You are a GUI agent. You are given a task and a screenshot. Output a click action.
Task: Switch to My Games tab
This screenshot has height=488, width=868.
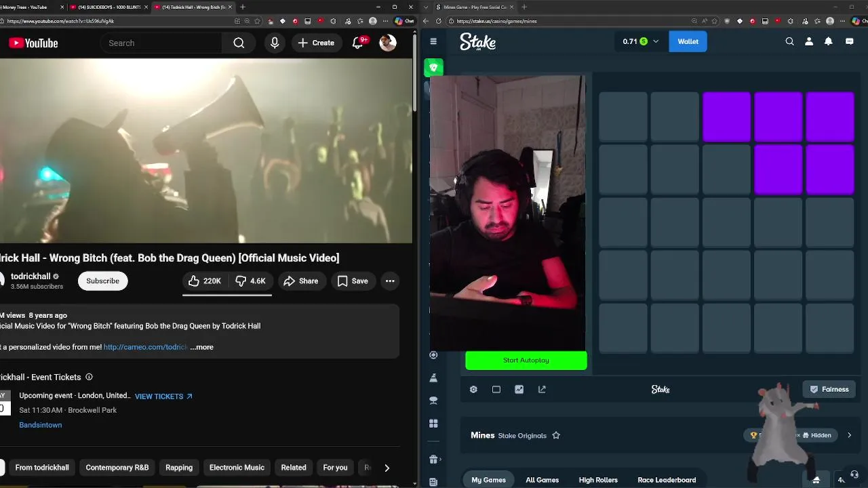[x=489, y=480]
